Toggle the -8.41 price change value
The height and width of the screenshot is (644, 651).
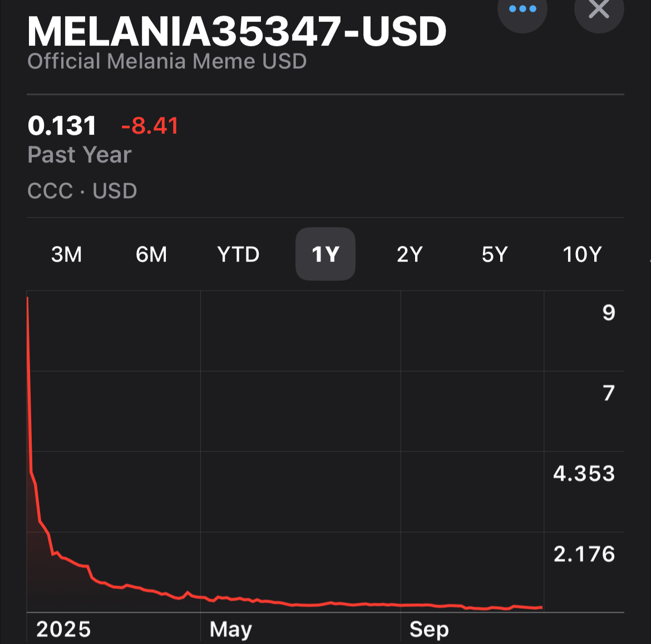150,126
